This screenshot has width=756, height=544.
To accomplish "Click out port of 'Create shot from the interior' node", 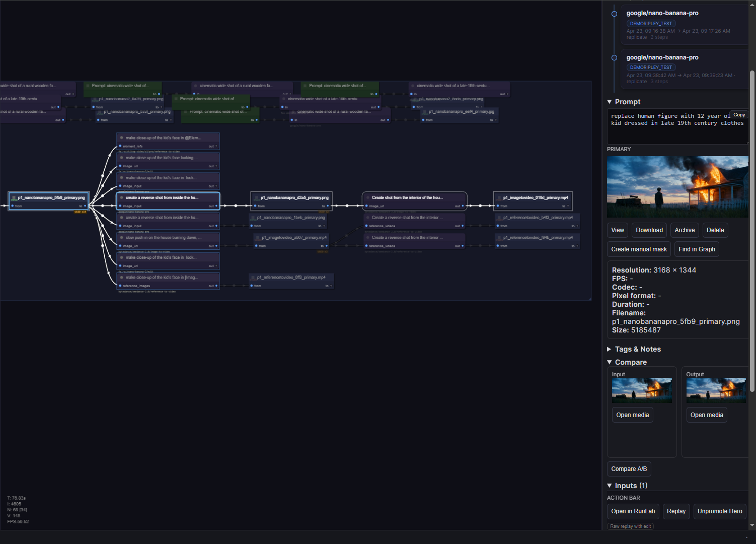I will (x=463, y=206).
